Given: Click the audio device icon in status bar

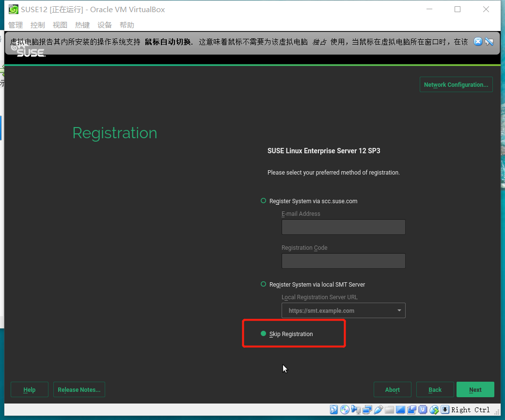Looking at the screenshot, I should (356, 410).
